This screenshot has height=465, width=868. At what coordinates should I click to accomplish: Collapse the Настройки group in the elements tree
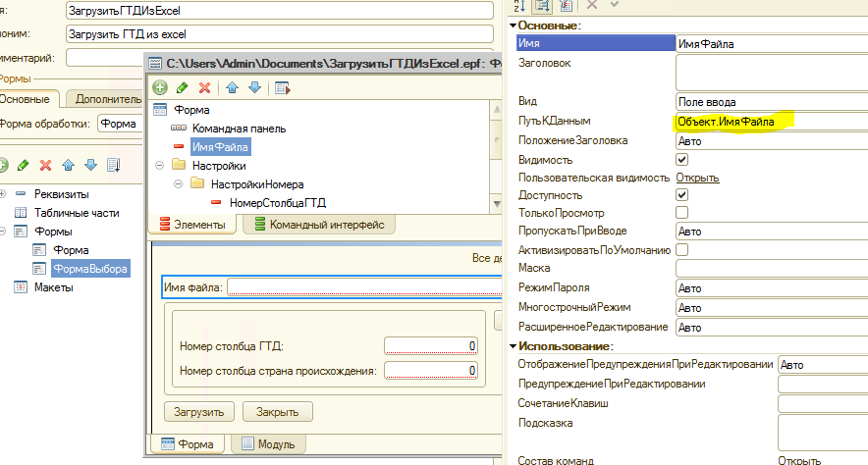point(159,166)
